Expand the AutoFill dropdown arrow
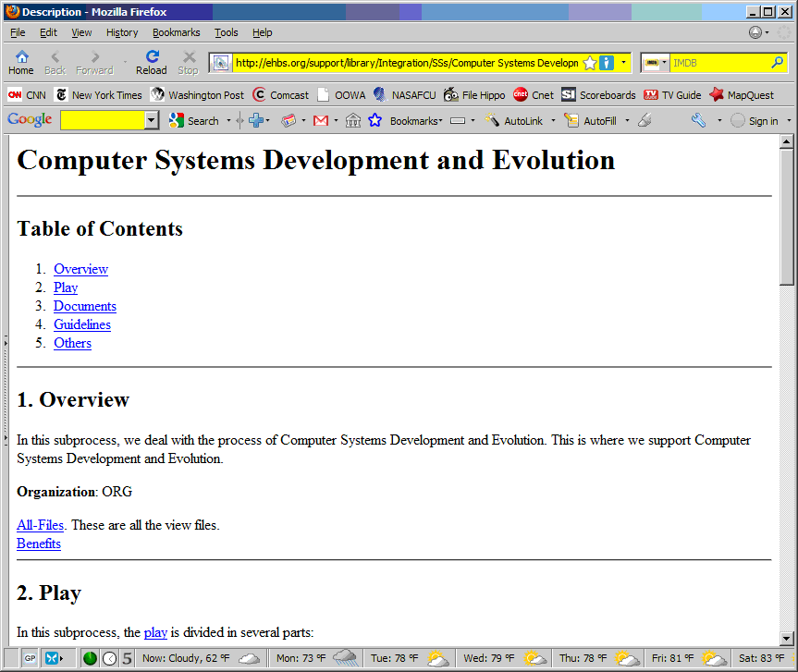Image resolution: width=798 pixels, height=672 pixels. (627, 120)
